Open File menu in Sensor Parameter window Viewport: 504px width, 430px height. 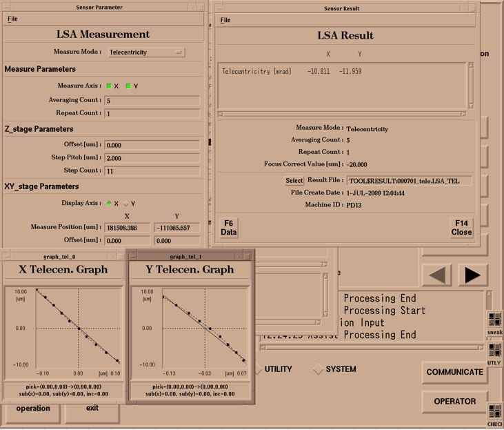coord(12,19)
